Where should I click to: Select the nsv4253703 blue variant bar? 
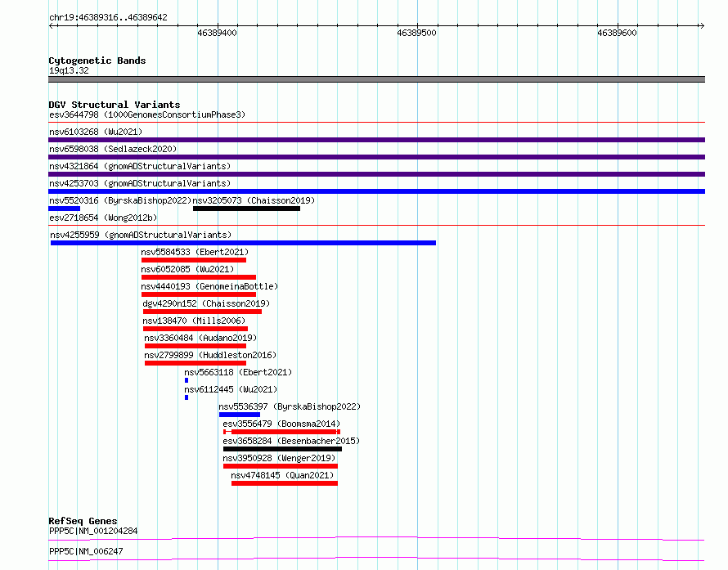(376, 191)
